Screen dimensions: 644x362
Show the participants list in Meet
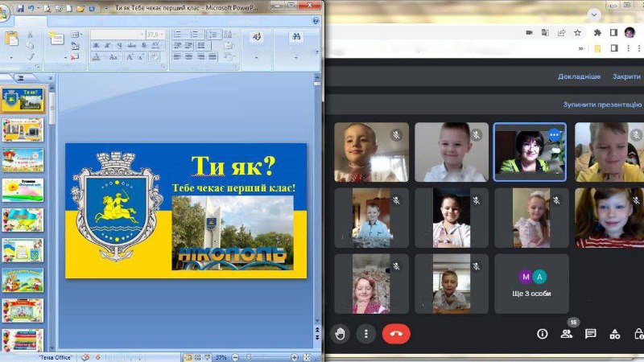pos(567,334)
